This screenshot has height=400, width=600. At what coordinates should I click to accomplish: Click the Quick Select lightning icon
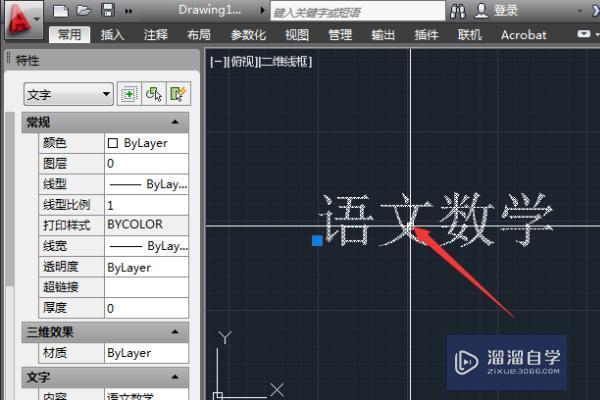178,94
